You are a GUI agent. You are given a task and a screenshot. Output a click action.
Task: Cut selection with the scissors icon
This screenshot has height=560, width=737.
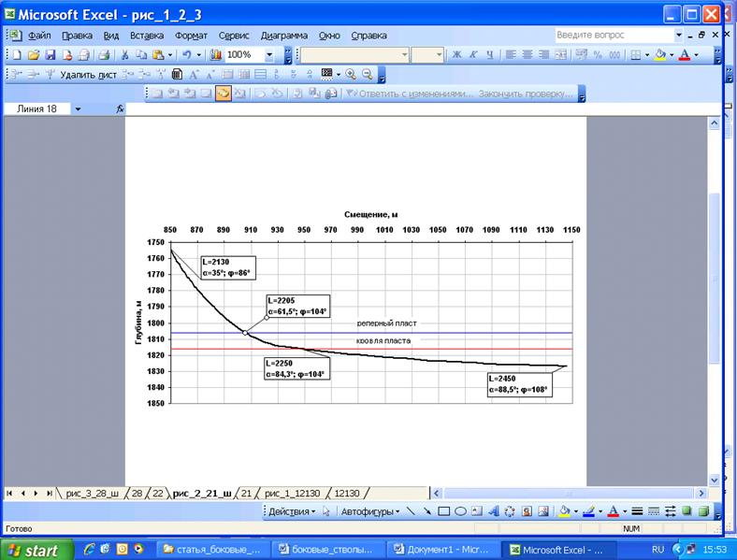click(x=125, y=55)
